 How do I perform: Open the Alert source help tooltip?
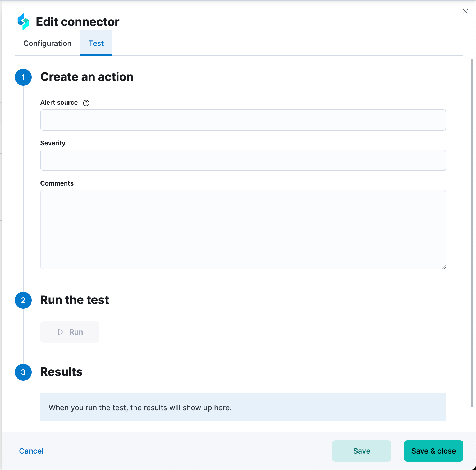[86, 103]
